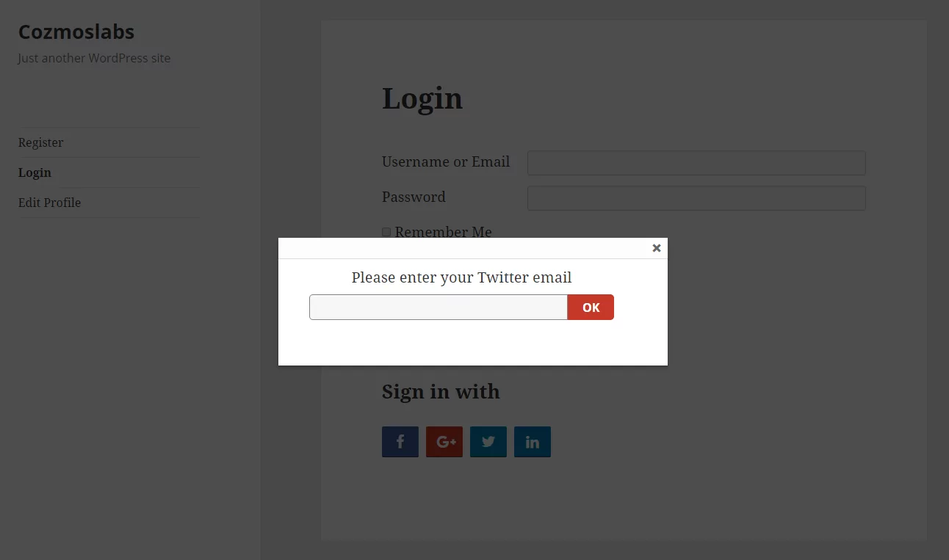Open the Cozmoslabs site title link
The image size is (949, 560).
click(76, 32)
